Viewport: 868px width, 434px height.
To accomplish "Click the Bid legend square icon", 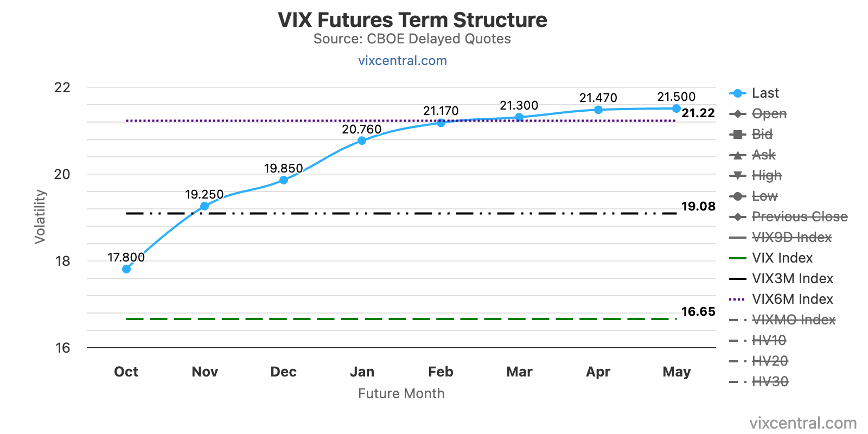I will coord(737,135).
